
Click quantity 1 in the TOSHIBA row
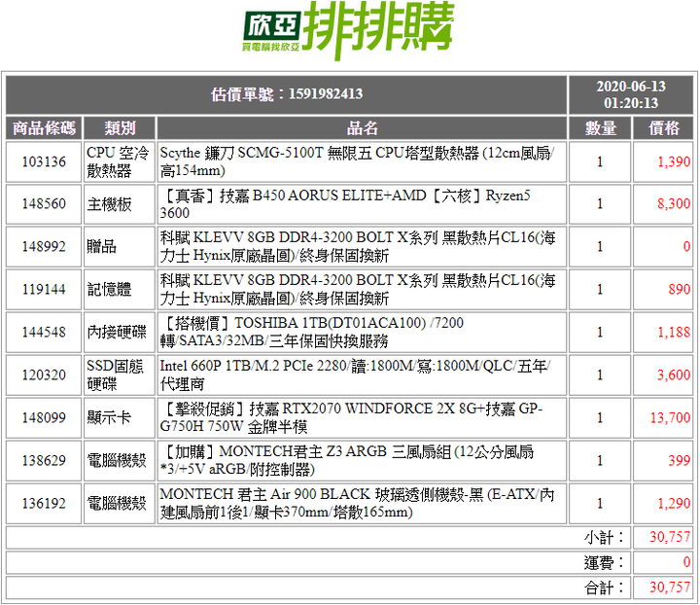(600, 333)
